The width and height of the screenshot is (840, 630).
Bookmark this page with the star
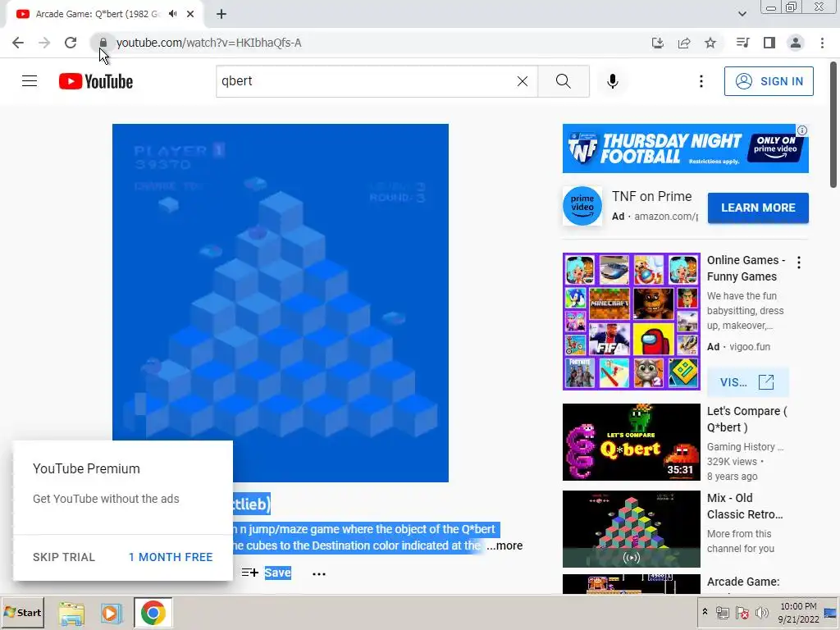tap(710, 43)
